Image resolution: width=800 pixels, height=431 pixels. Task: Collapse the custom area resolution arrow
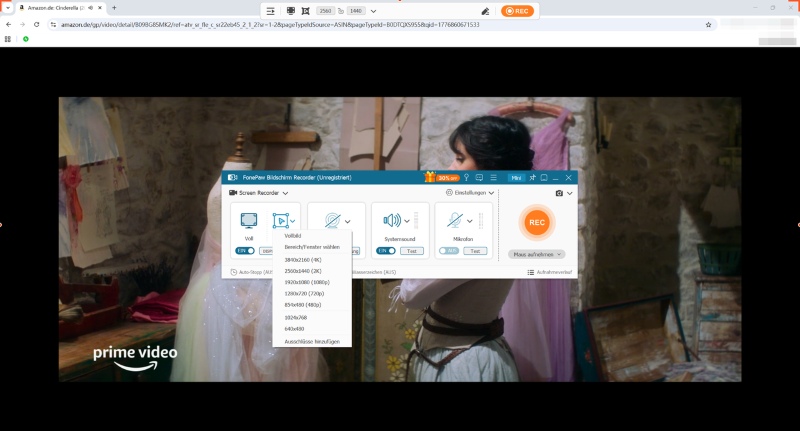(293, 221)
